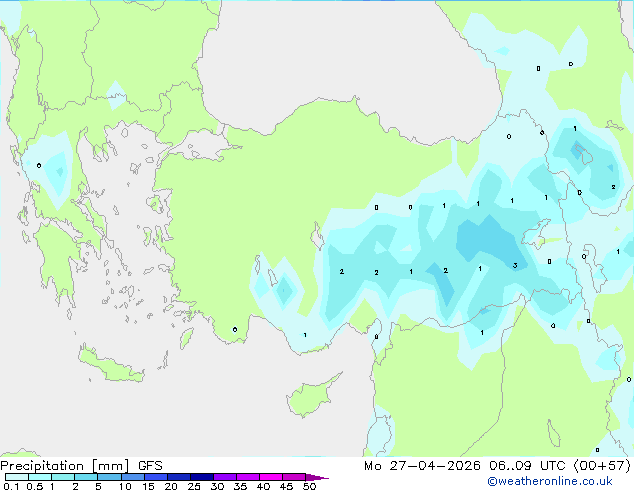Screen dimensions: 634x490
Task: Click the '0.1' legend scale label
Action: (11, 486)
